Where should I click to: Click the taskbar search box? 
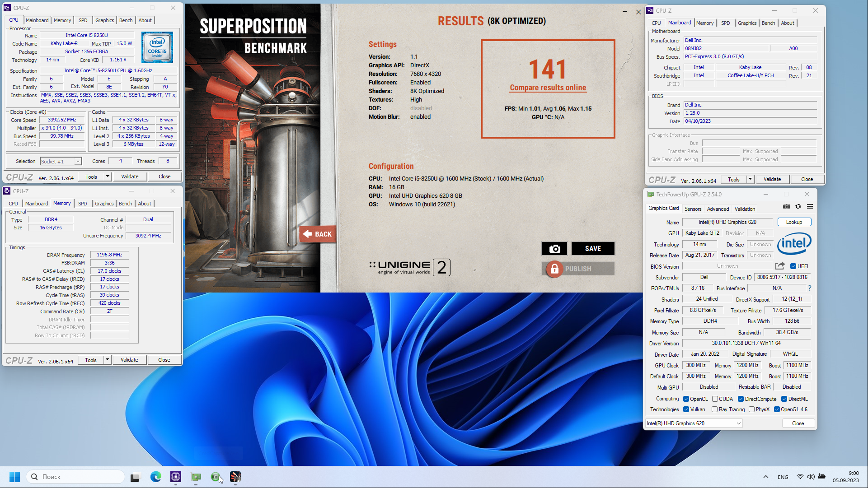point(75,477)
